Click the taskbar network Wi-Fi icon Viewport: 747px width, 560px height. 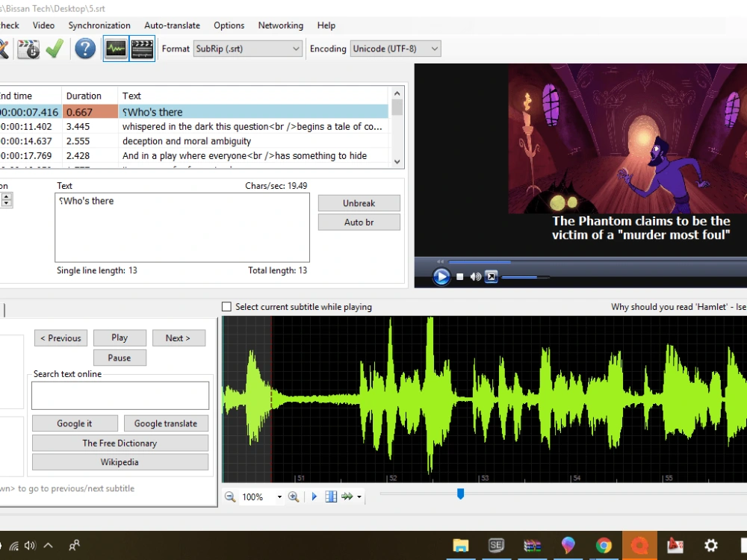(13, 546)
